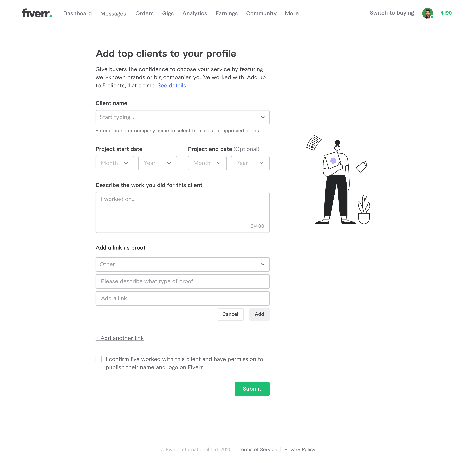Image resolution: width=476 pixels, height=463 pixels.
Task: Click the See details link
Action: coord(172,86)
